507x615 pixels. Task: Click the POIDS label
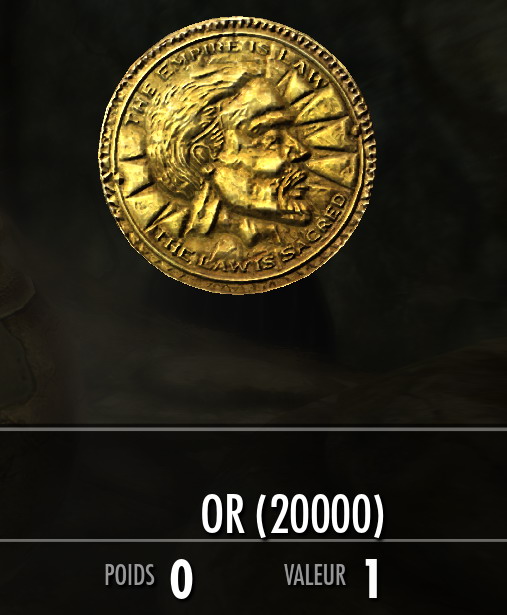(129, 575)
